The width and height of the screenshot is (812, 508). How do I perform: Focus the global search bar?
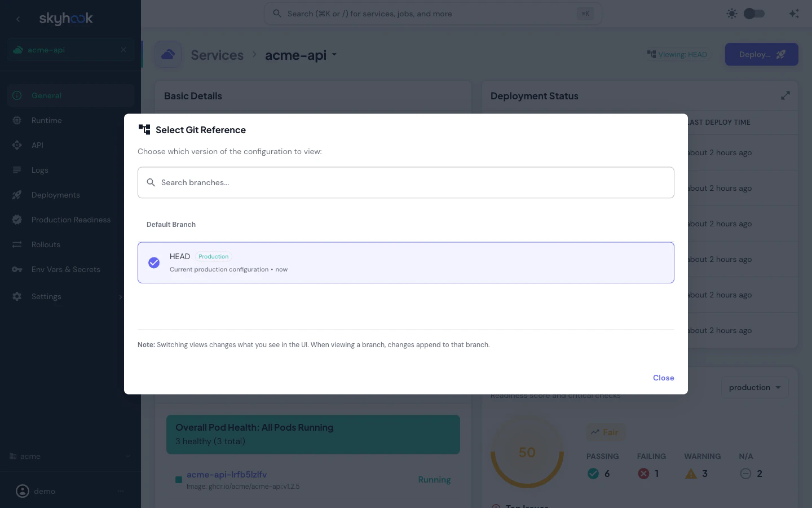click(x=433, y=14)
